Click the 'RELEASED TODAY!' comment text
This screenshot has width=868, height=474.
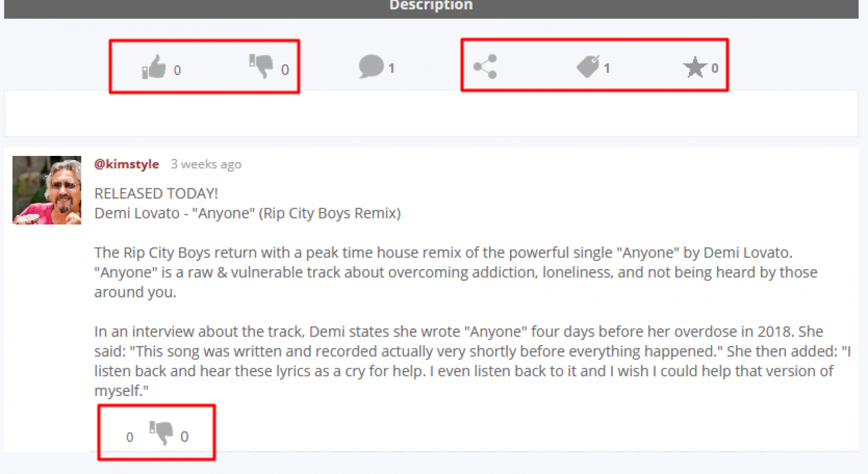coord(157,194)
